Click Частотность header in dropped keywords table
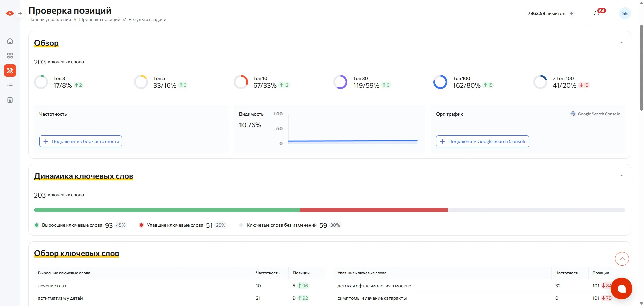The image size is (644, 306). 567,273
